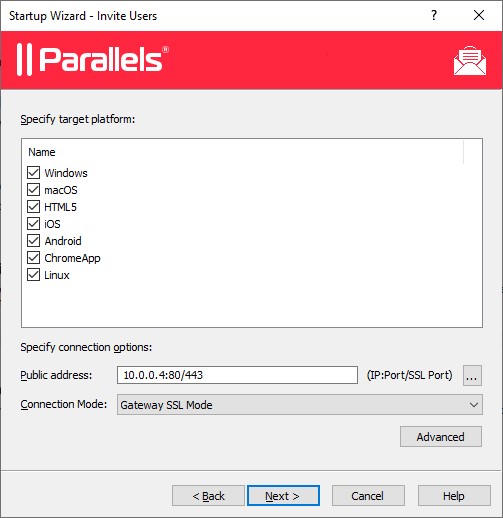Return to the previous step with Back
Viewport: 503px width, 518px height.
click(208, 496)
